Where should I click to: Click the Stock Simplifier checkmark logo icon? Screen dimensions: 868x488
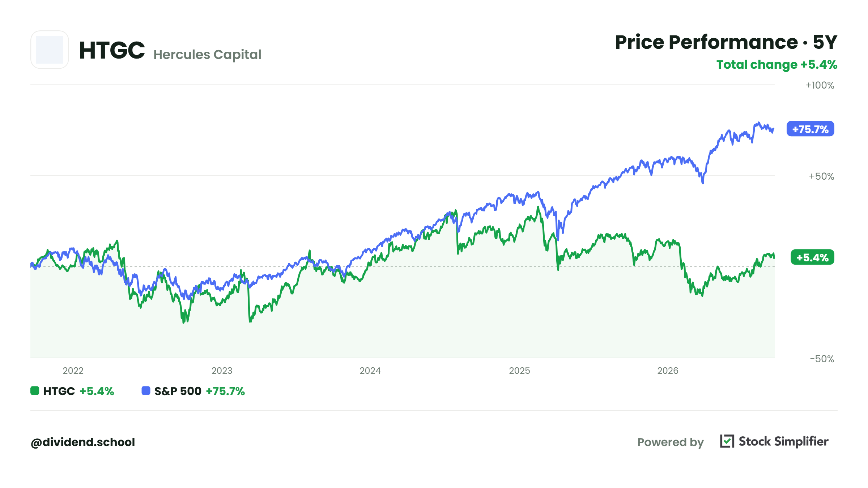[x=727, y=441]
